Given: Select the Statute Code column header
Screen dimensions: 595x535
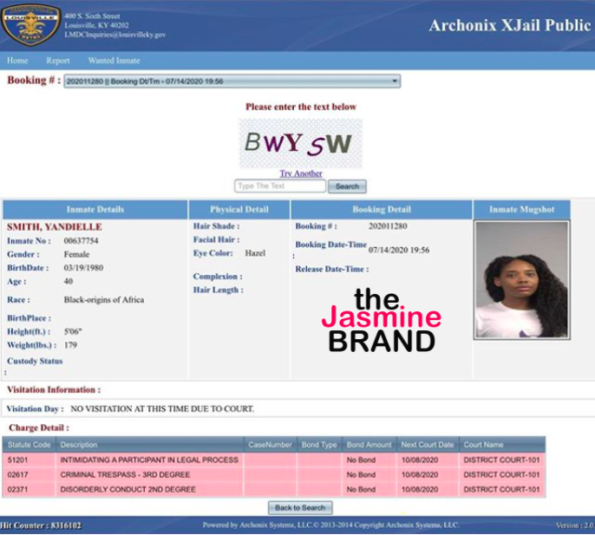Looking at the screenshot, I should coord(29,445).
